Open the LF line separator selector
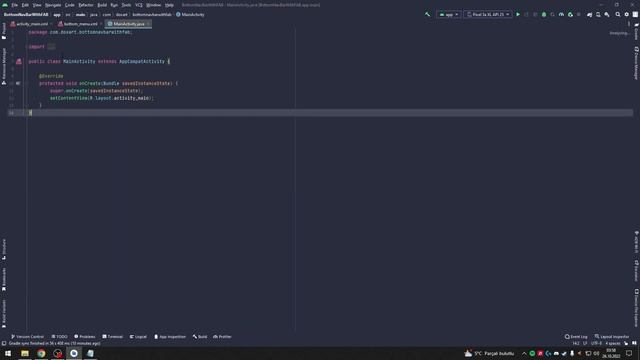Image resolution: width=640 pixels, height=360 pixels. pos(585,343)
